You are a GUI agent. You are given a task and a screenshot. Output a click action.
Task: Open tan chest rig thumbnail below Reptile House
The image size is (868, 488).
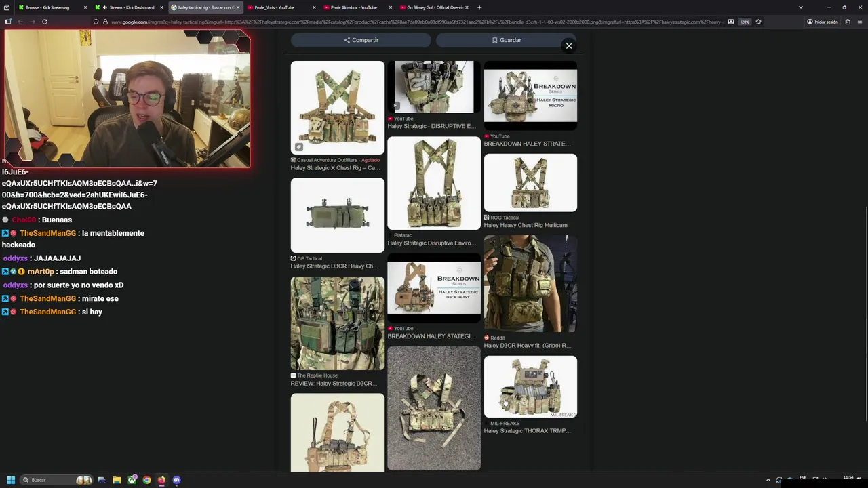tap(337, 432)
